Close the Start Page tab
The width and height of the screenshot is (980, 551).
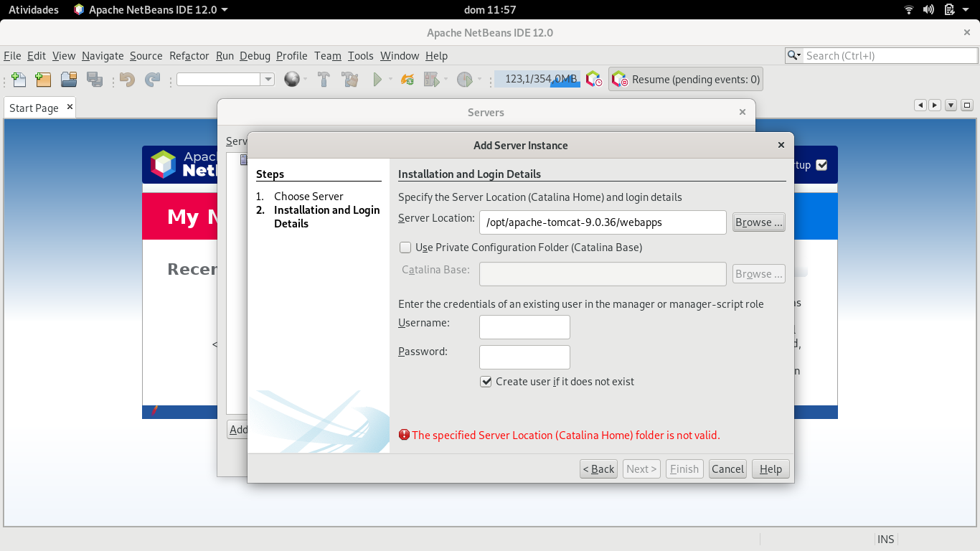[x=70, y=107]
